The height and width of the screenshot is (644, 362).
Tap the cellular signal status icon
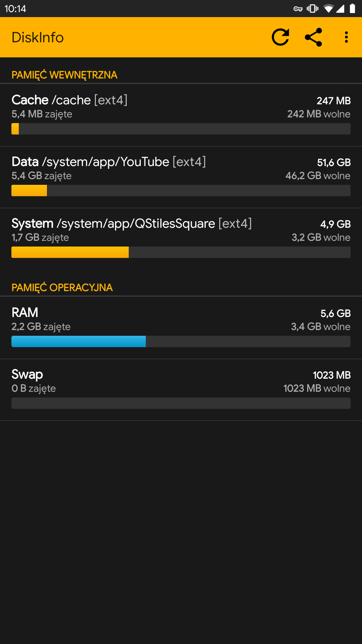tap(340, 9)
